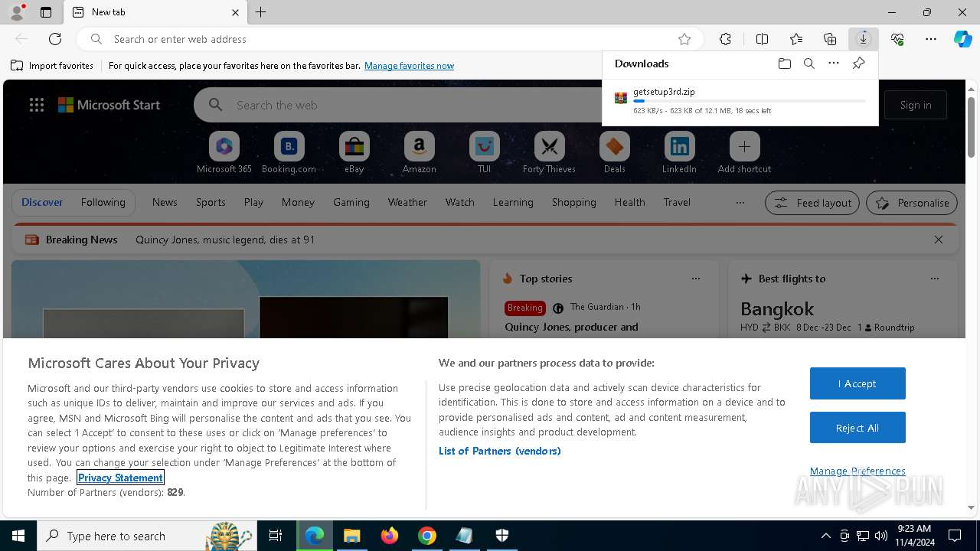
Task: Pin the Downloads panel
Action: click(x=858, y=64)
